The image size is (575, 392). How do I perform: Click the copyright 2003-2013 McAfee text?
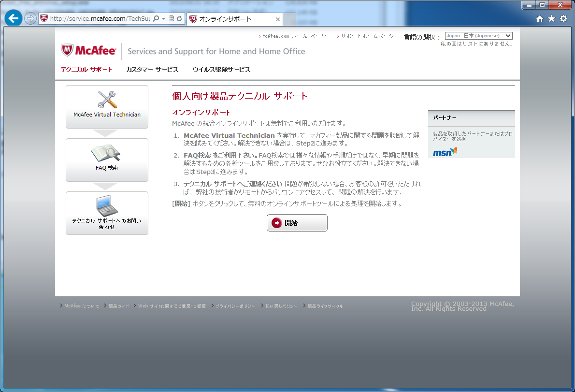tap(463, 306)
